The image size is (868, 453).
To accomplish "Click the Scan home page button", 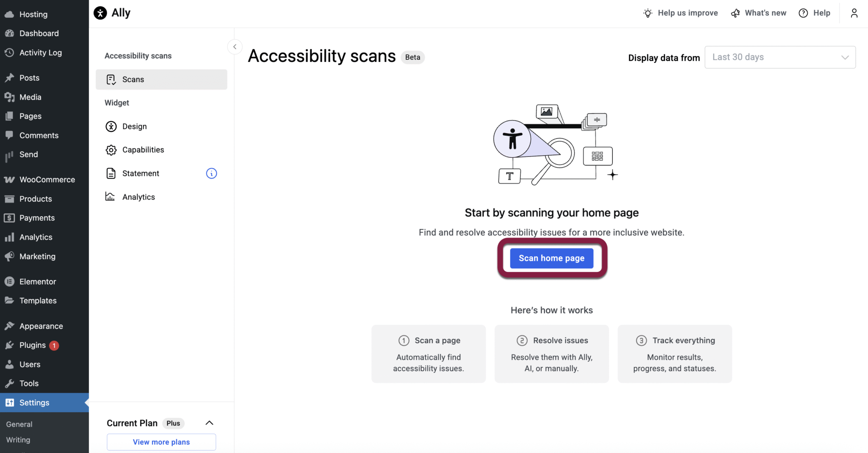I will [x=551, y=258].
